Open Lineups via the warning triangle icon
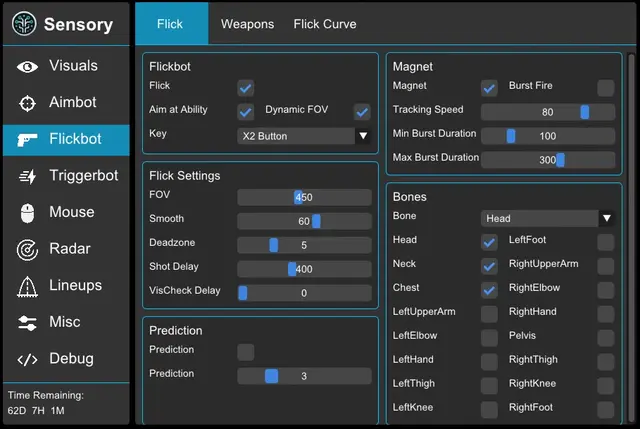 28,287
